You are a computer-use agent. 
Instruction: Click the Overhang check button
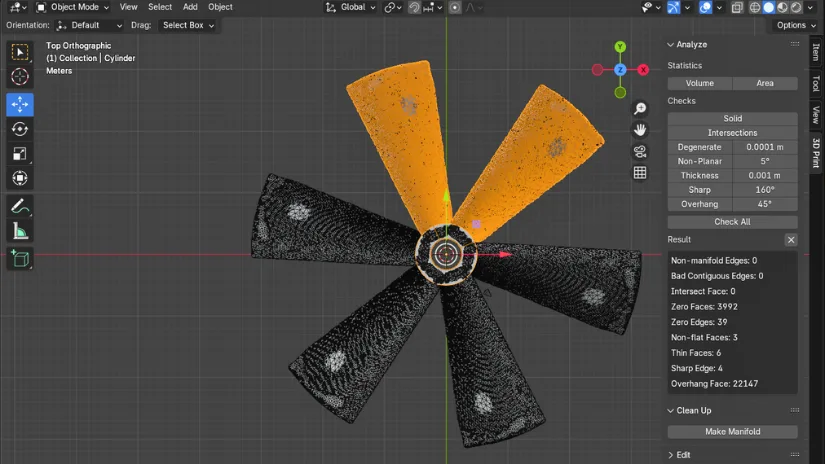point(700,204)
